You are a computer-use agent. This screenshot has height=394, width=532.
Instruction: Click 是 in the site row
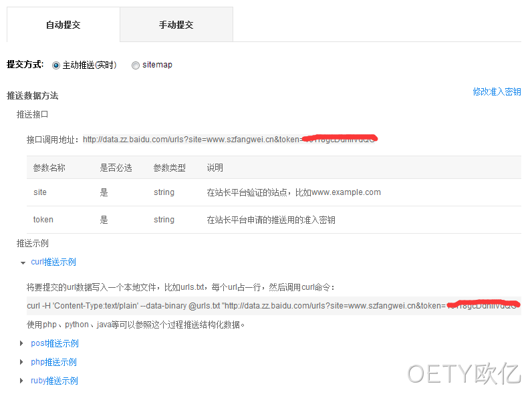click(104, 192)
